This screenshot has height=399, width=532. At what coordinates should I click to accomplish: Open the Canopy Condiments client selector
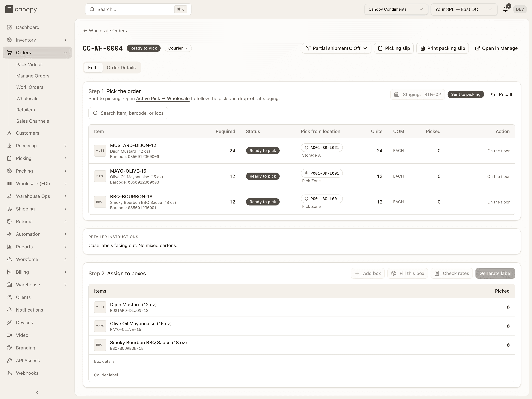pos(396,9)
